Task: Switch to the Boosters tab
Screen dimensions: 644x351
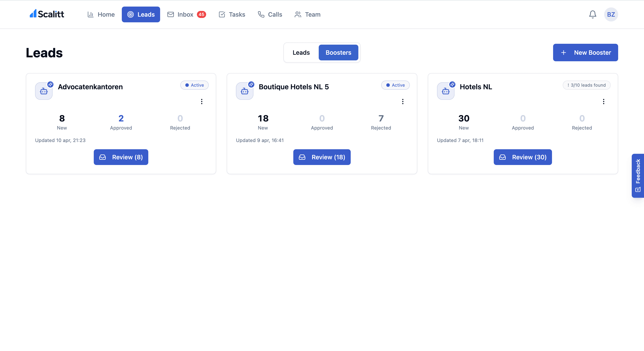Action: tap(338, 53)
